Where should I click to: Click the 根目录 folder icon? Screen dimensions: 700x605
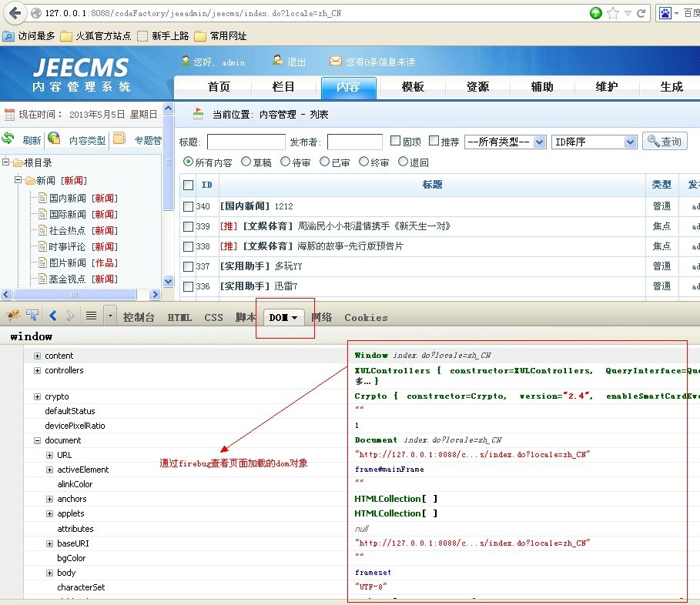pos(18,162)
